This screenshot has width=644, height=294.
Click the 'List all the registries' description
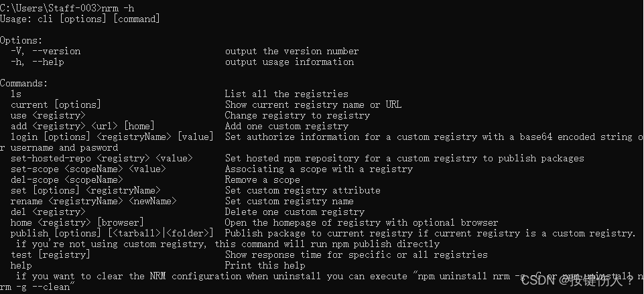286,94
